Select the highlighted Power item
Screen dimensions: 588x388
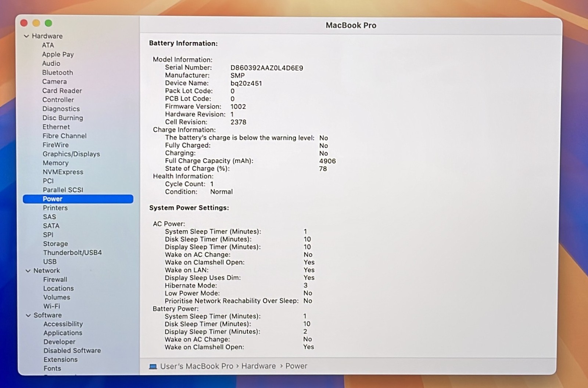click(78, 199)
